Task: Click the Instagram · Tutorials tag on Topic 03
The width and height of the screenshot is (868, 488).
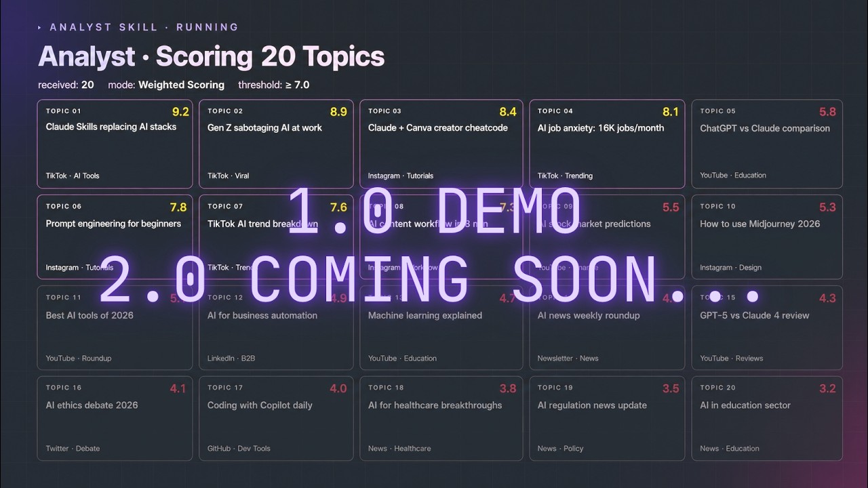Action: click(x=401, y=176)
